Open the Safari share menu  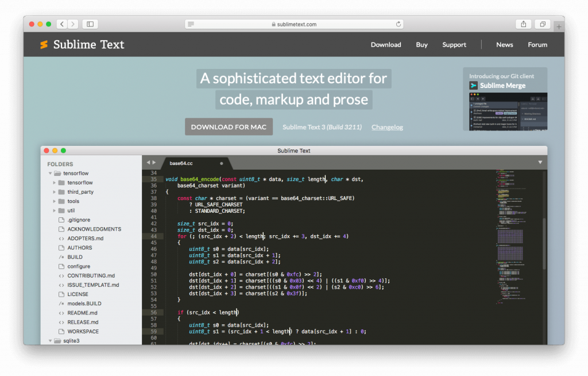pos(524,24)
